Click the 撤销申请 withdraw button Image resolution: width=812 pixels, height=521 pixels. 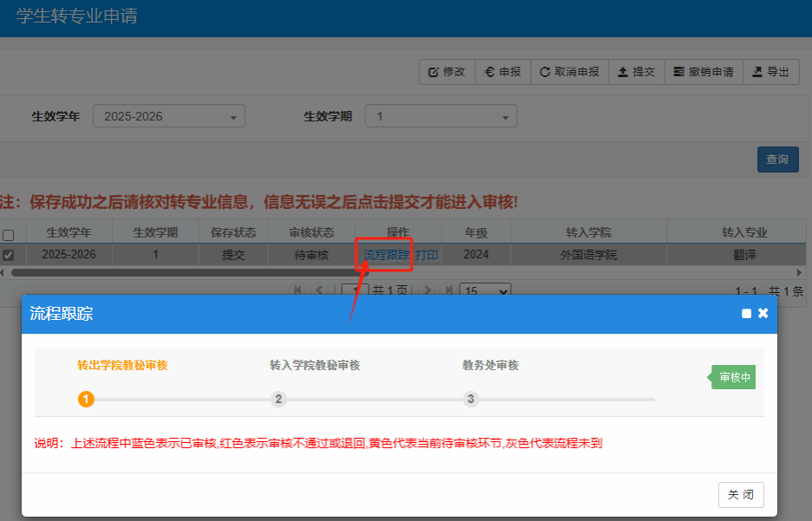[704, 72]
